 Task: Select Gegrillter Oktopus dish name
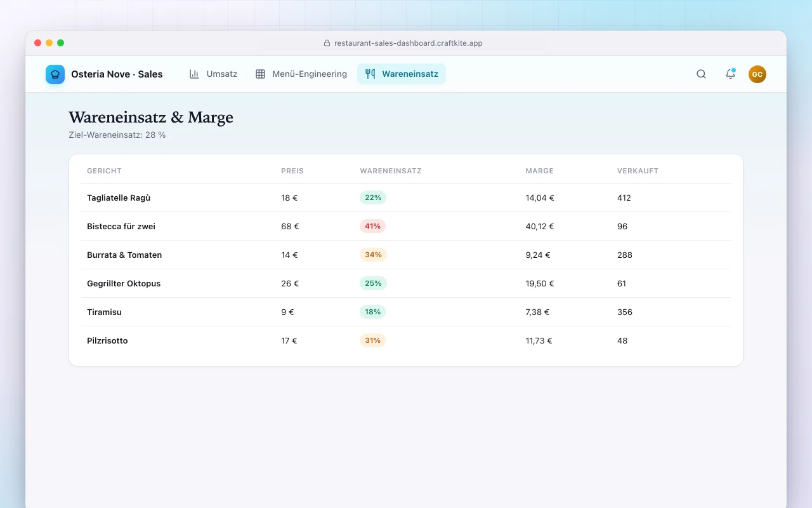(x=124, y=283)
